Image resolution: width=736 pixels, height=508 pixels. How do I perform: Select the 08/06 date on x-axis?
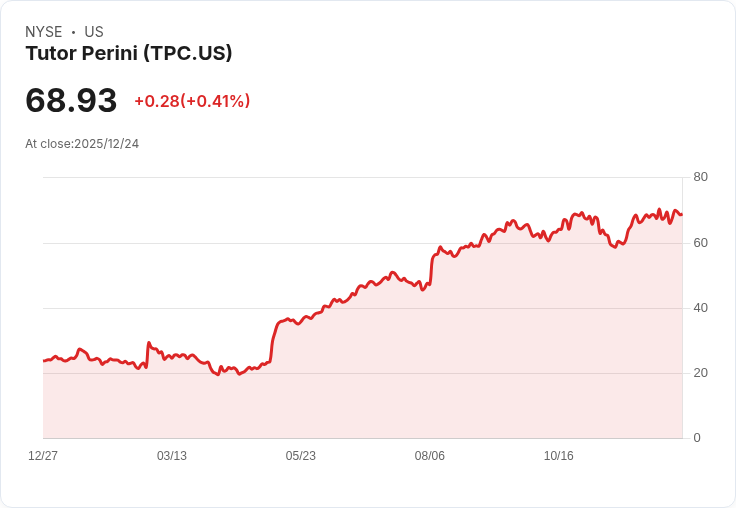point(430,456)
